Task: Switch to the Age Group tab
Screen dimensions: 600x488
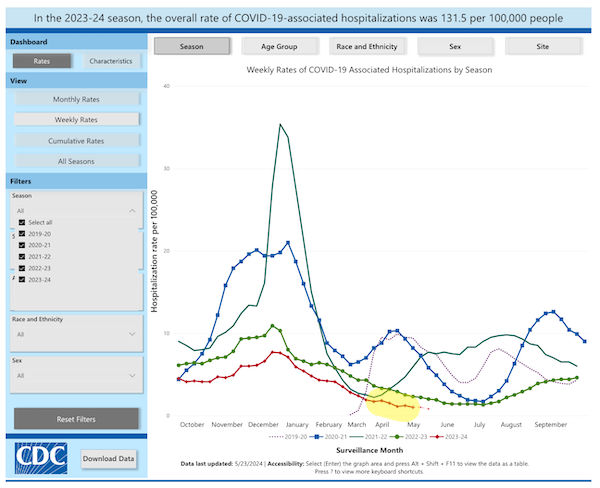Action: (279, 46)
